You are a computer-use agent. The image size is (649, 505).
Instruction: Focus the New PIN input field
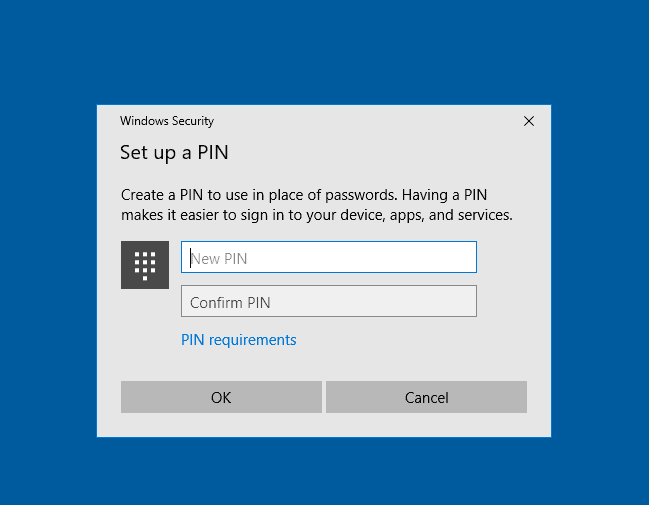click(328, 258)
